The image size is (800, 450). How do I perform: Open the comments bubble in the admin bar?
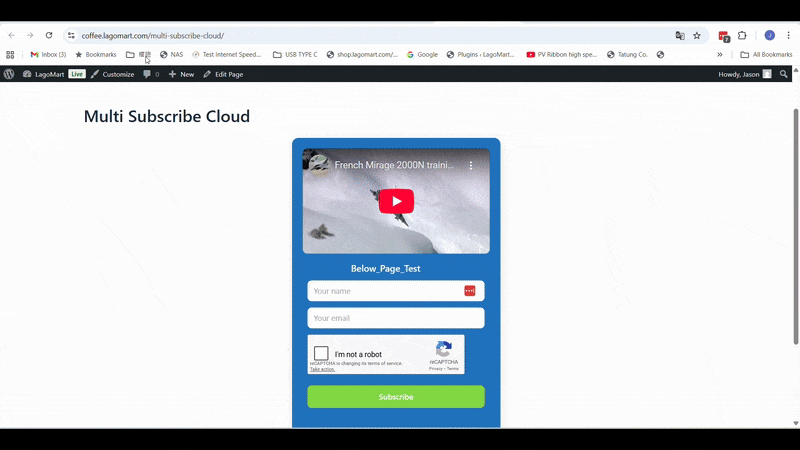[x=150, y=74]
